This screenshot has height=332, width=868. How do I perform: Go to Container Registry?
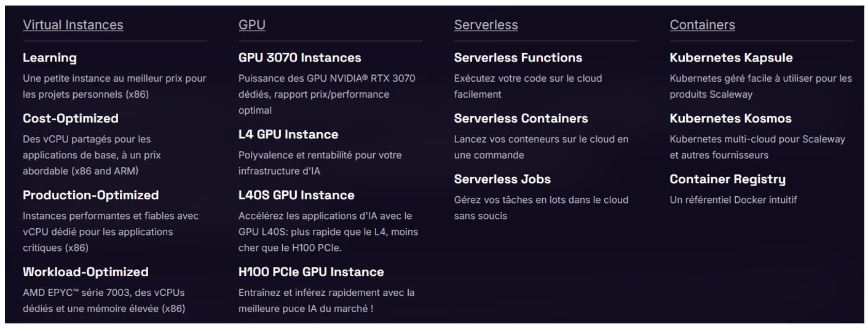727,180
